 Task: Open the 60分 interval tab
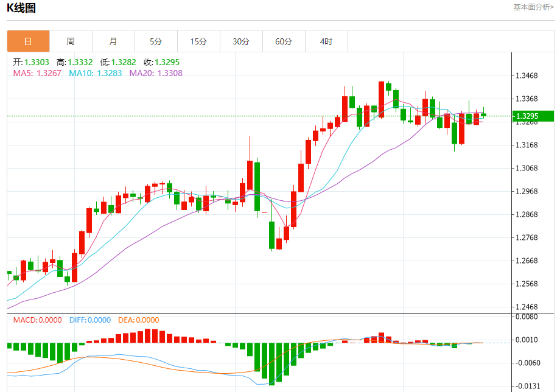[x=284, y=41]
